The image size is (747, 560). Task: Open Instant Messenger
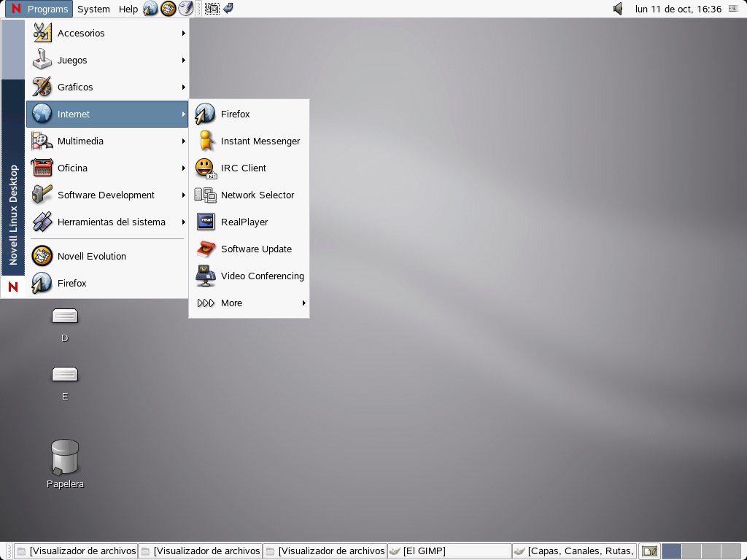pos(260,141)
